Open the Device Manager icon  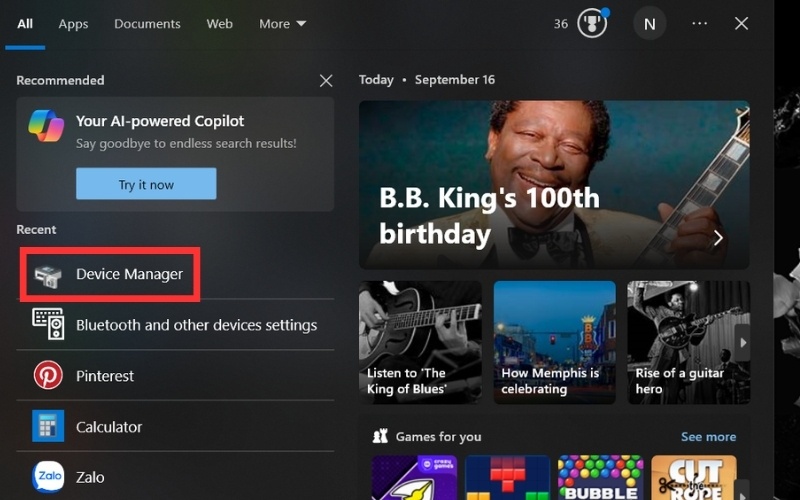(47, 275)
